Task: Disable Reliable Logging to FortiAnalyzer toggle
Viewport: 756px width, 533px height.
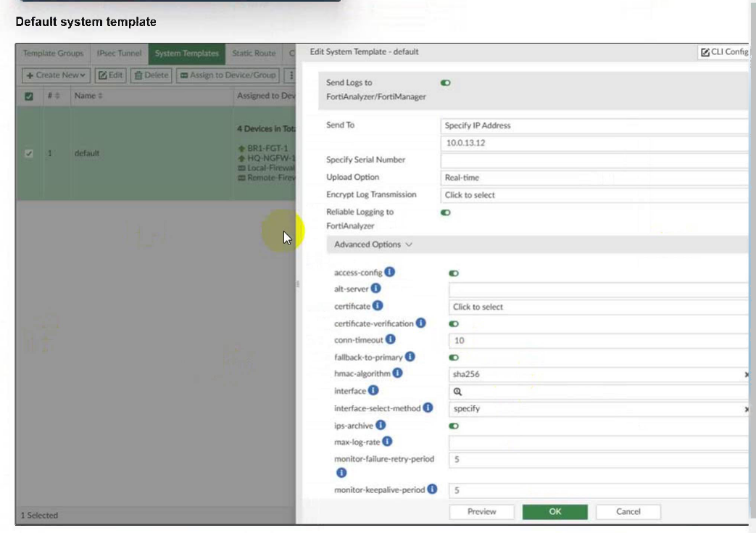Action: click(x=445, y=212)
